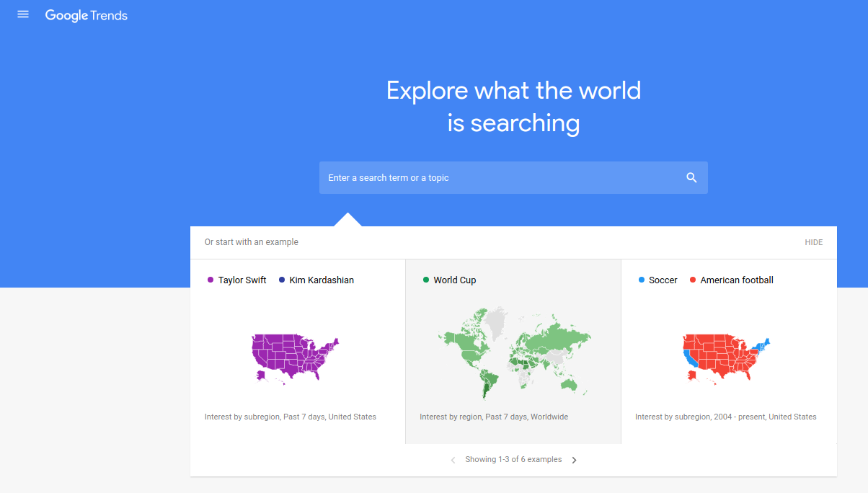Click the Google Trends logo
This screenshot has width=868, height=493.
coord(87,16)
